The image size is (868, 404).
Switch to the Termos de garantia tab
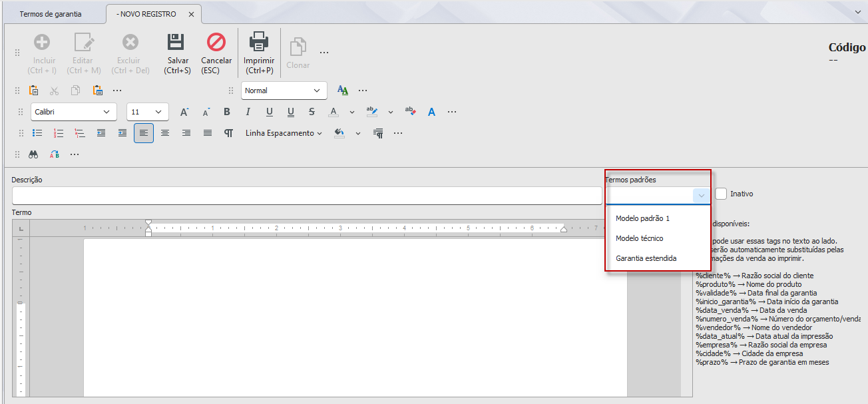[51, 14]
